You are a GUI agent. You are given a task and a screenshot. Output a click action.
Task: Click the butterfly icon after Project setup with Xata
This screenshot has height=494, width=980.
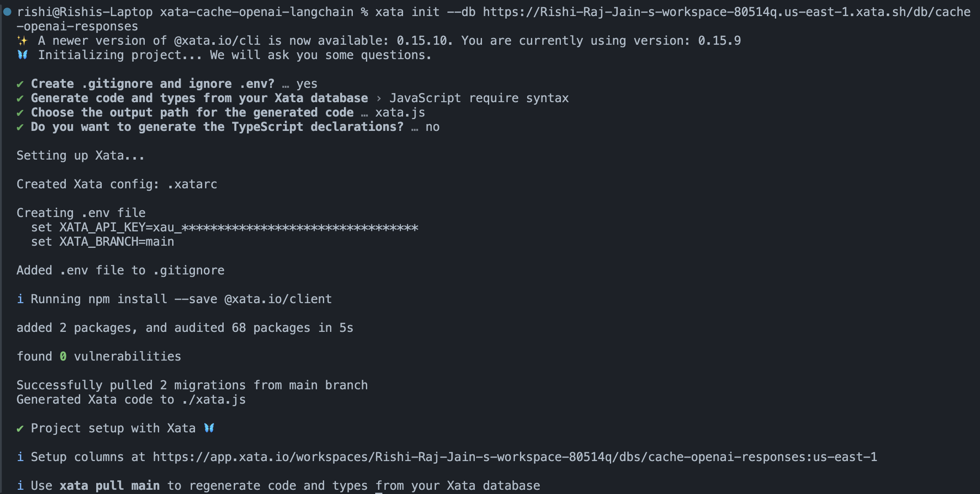pyautogui.click(x=209, y=428)
